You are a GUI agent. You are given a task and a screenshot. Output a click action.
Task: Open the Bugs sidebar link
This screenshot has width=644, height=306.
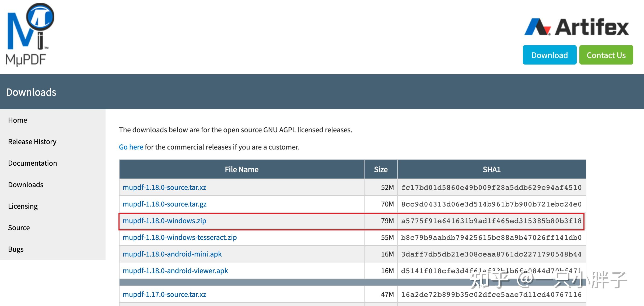pyautogui.click(x=16, y=249)
